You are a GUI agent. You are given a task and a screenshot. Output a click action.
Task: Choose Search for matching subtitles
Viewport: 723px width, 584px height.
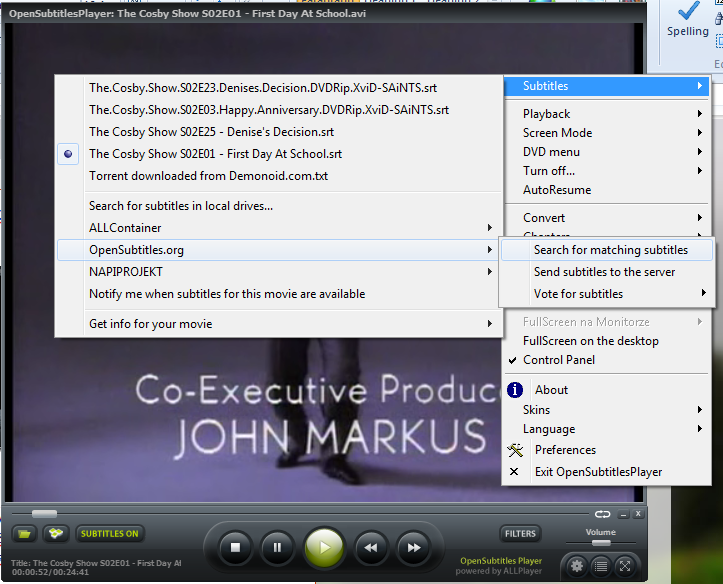click(x=607, y=250)
